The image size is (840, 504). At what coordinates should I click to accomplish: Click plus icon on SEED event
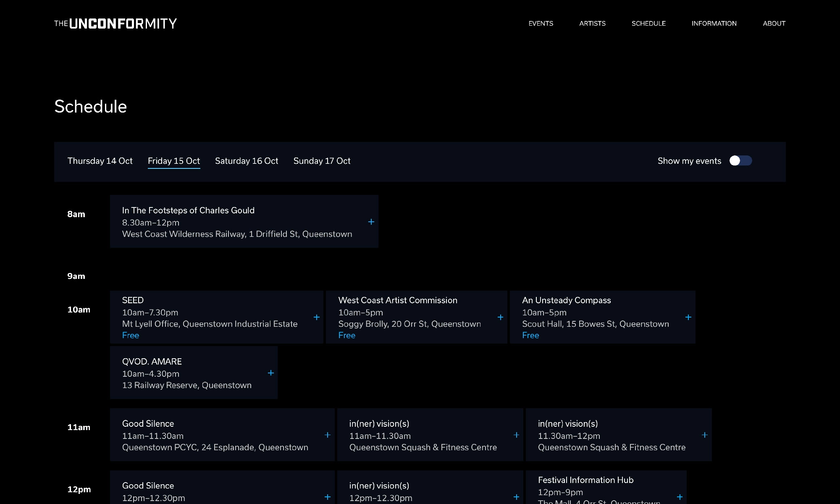[317, 318]
